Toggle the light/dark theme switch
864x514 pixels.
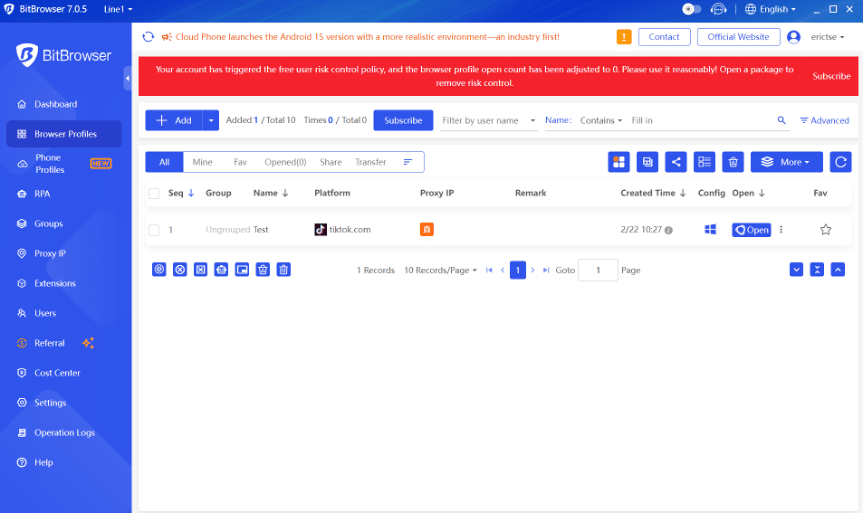(692, 9)
